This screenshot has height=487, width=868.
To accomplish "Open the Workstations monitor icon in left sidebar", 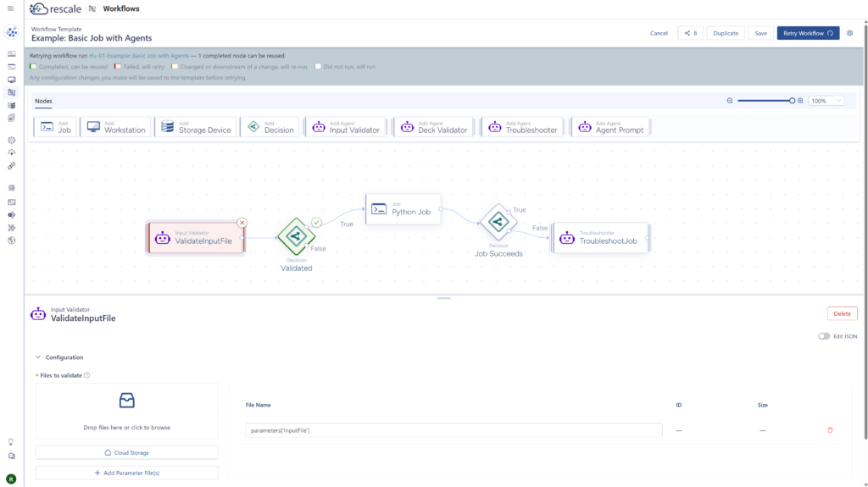I will [11, 80].
